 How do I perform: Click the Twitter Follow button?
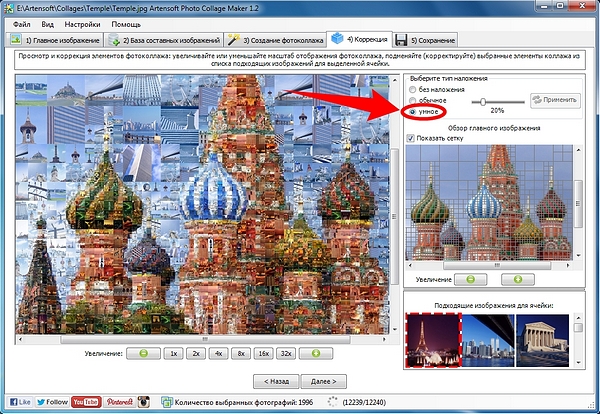[52, 402]
